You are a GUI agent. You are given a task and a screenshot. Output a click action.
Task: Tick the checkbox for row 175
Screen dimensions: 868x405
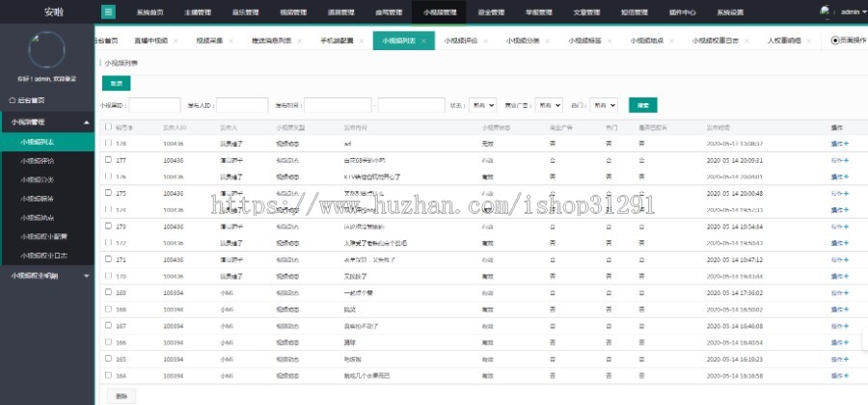(108, 193)
